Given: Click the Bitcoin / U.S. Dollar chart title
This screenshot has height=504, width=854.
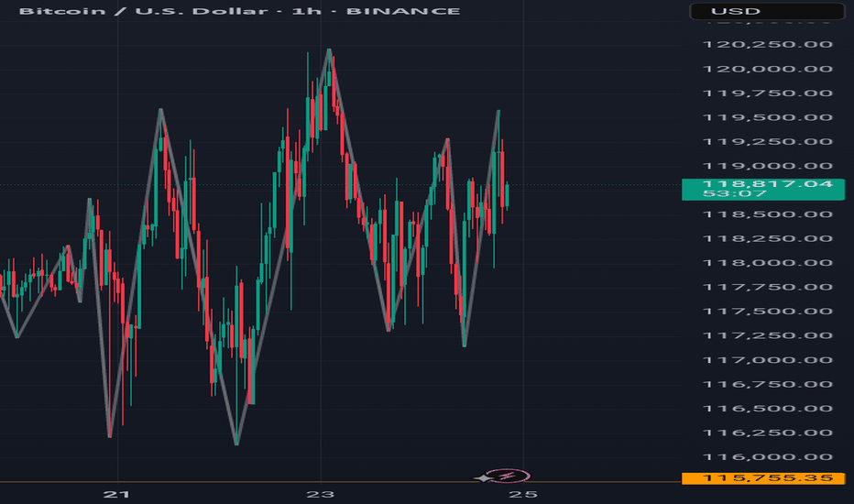Looking at the screenshot, I should pos(239,11).
